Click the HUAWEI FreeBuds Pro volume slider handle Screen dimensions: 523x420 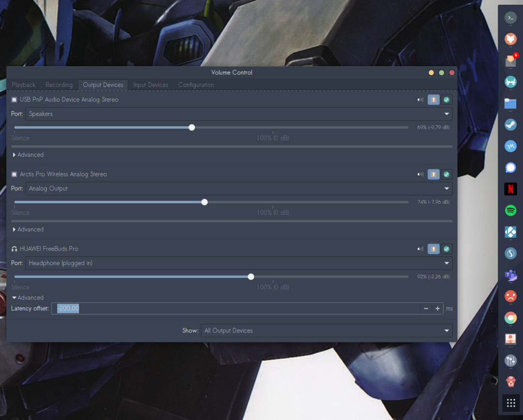(251, 277)
